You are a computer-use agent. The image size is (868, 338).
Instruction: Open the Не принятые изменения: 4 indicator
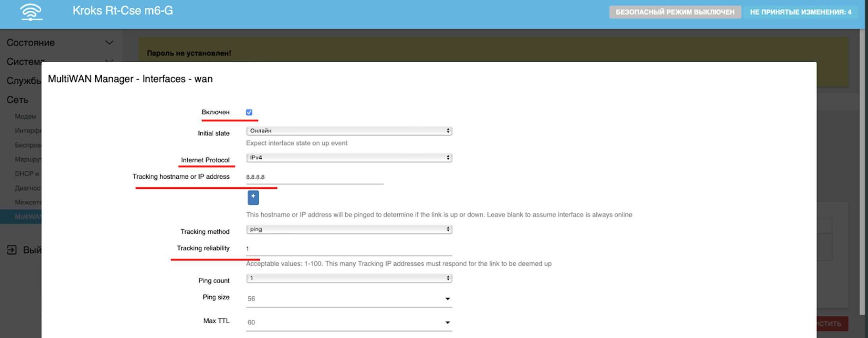coord(800,12)
